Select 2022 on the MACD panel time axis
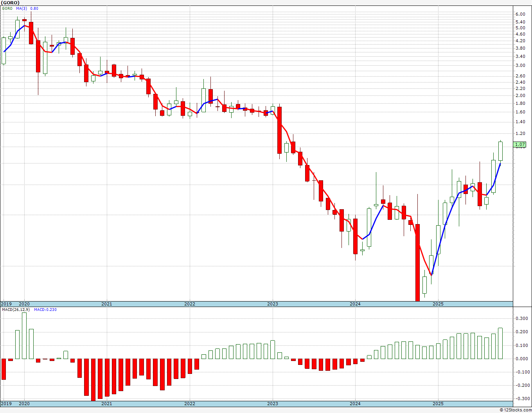 [190, 404]
